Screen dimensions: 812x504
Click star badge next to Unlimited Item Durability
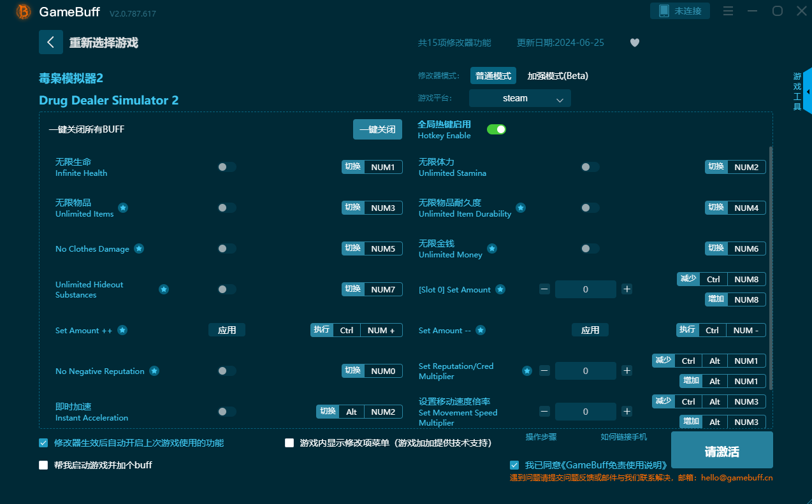click(x=521, y=208)
